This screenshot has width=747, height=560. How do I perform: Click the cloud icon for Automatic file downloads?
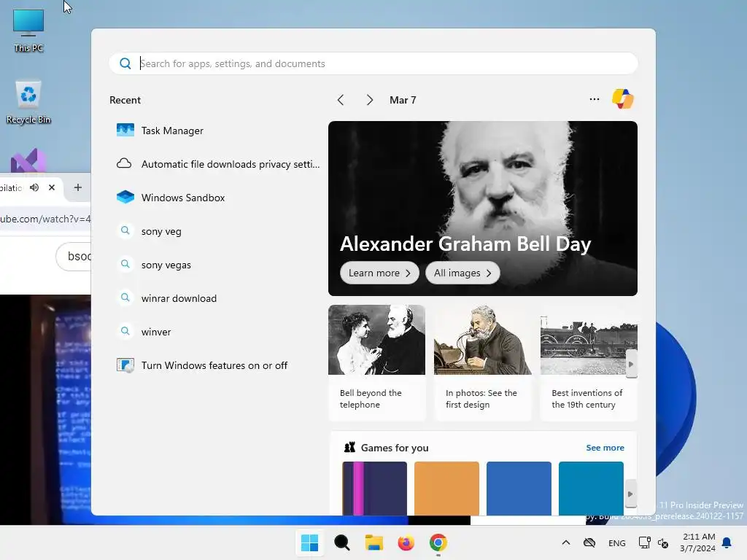pos(124,164)
